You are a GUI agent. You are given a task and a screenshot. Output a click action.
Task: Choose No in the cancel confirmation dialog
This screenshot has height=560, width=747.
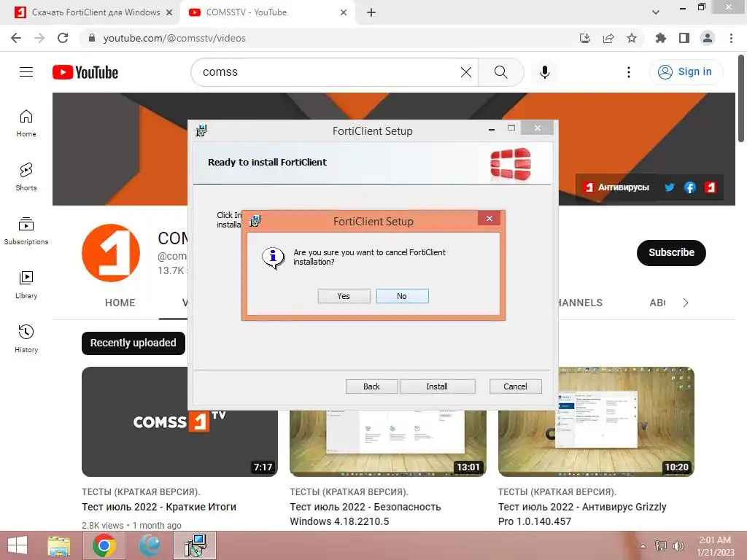pos(402,296)
